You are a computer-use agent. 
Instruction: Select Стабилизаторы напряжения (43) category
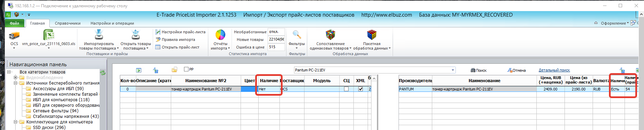(x=66, y=116)
